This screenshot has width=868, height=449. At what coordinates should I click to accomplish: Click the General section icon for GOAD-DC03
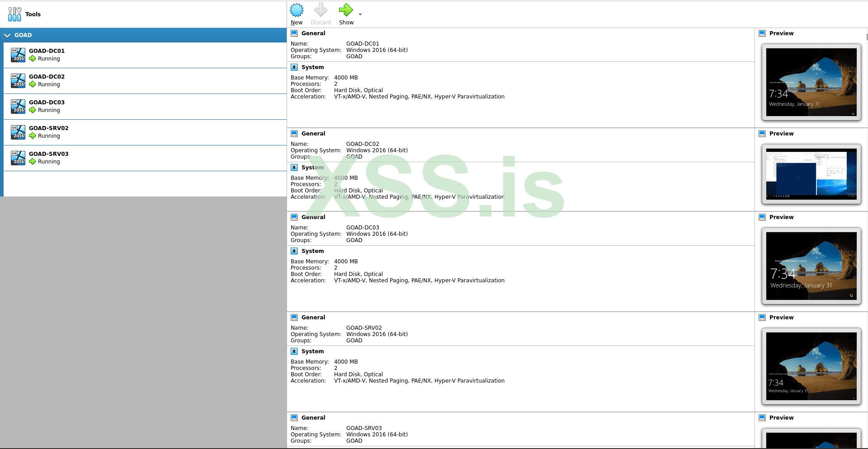tap(294, 217)
